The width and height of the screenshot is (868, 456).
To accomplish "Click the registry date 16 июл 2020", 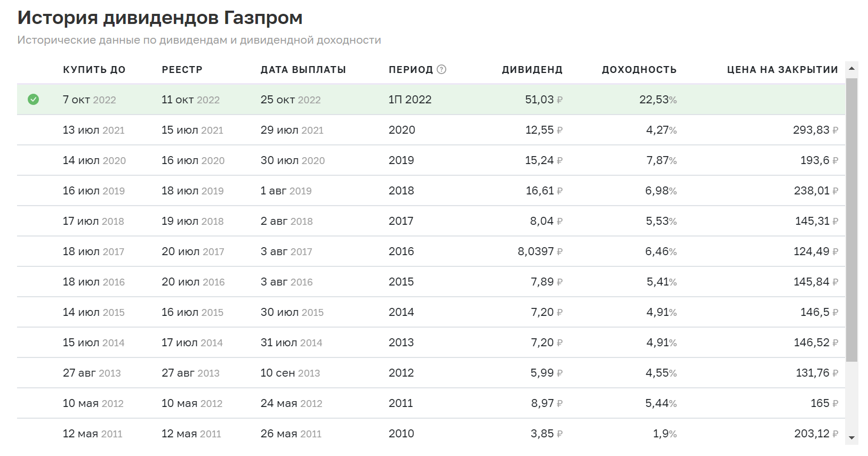I will pyautogui.click(x=193, y=160).
